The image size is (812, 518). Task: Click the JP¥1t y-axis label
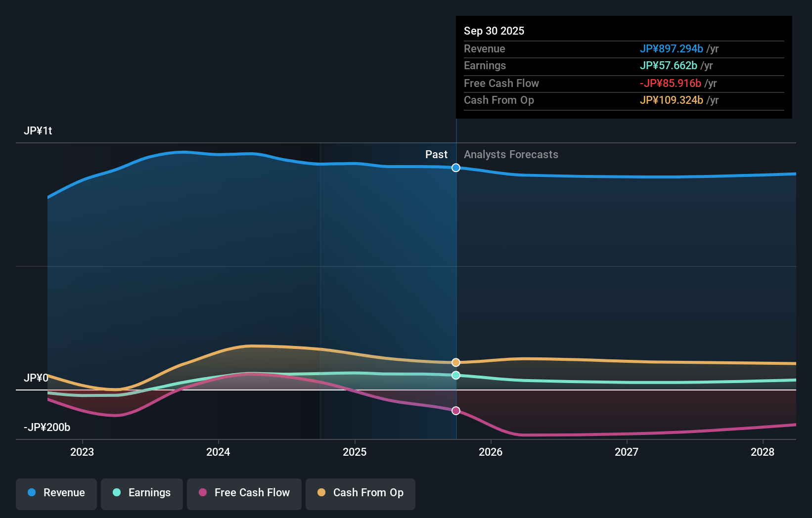[38, 131]
